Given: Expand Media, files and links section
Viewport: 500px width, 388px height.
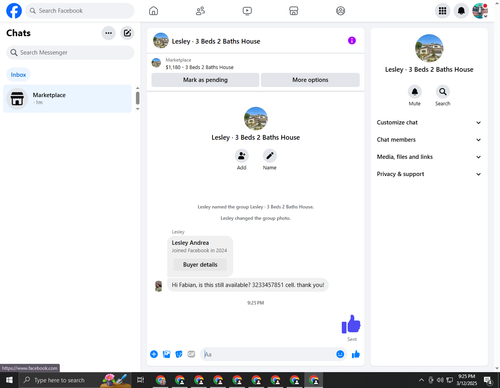Looking at the screenshot, I should [x=429, y=157].
